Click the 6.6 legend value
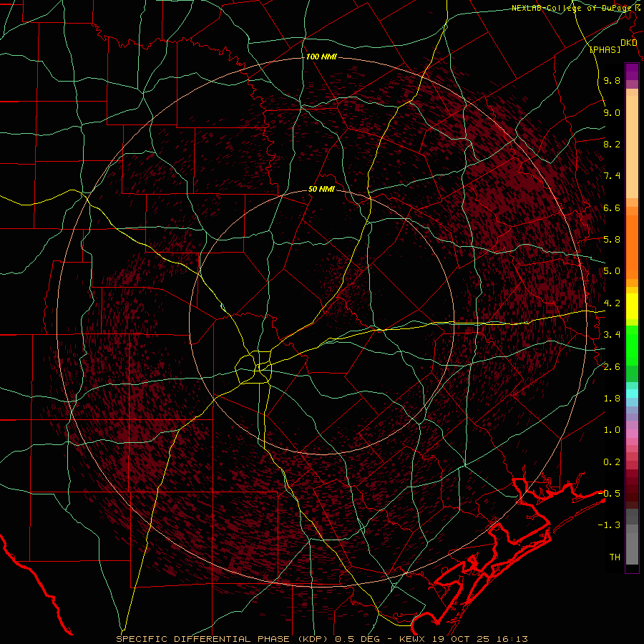The image size is (644, 644). coord(612,208)
